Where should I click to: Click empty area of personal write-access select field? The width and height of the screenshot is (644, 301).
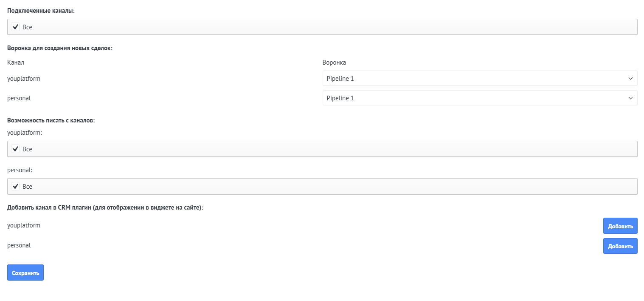(x=323, y=187)
